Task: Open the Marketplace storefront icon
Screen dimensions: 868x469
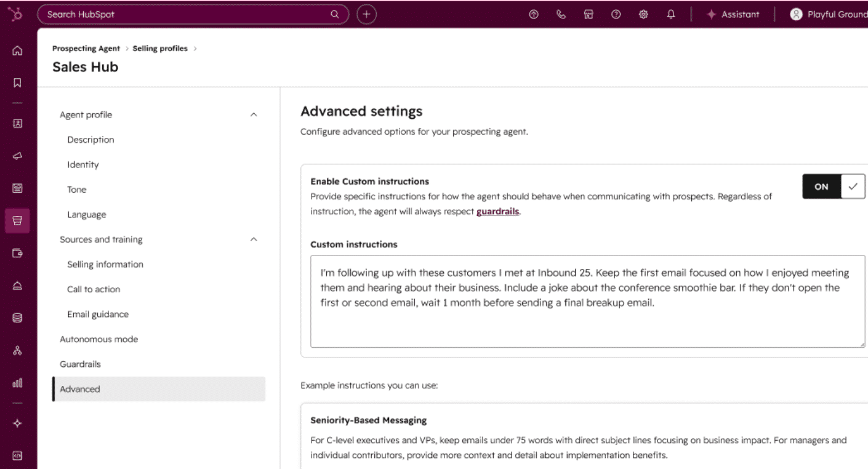Action: (x=589, y=14)
